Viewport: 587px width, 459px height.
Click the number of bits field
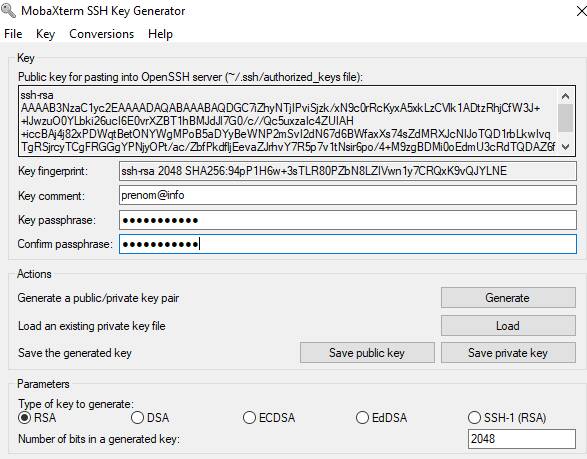pos(521,439)
